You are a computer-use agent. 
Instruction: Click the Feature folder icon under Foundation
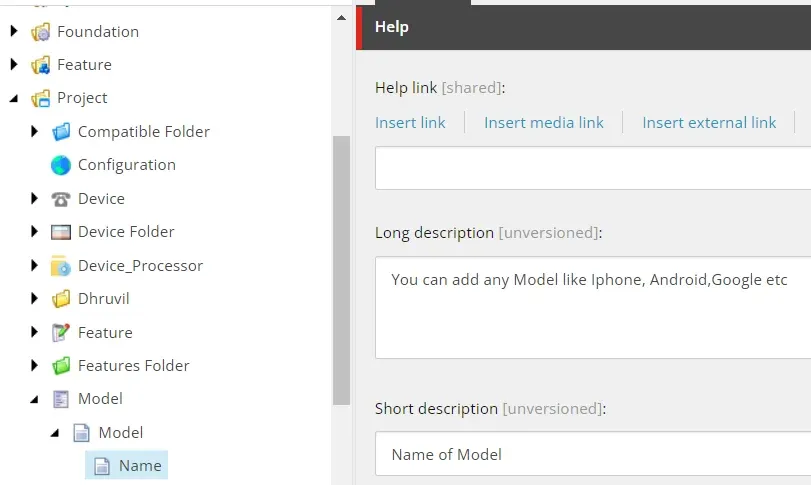pyautogui.click(x=40, y=65)
